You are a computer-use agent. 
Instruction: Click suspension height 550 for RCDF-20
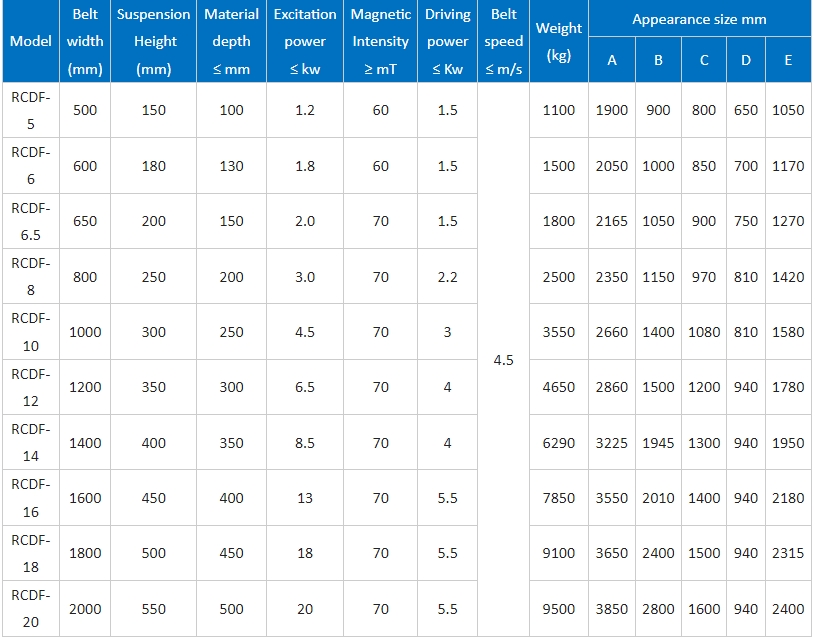coord(153,609)
